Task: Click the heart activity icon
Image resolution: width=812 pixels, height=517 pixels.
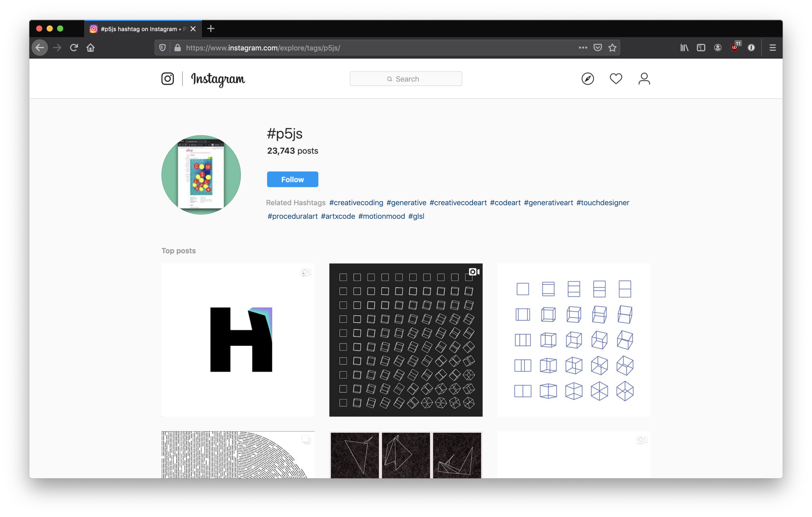Action: 616,79
